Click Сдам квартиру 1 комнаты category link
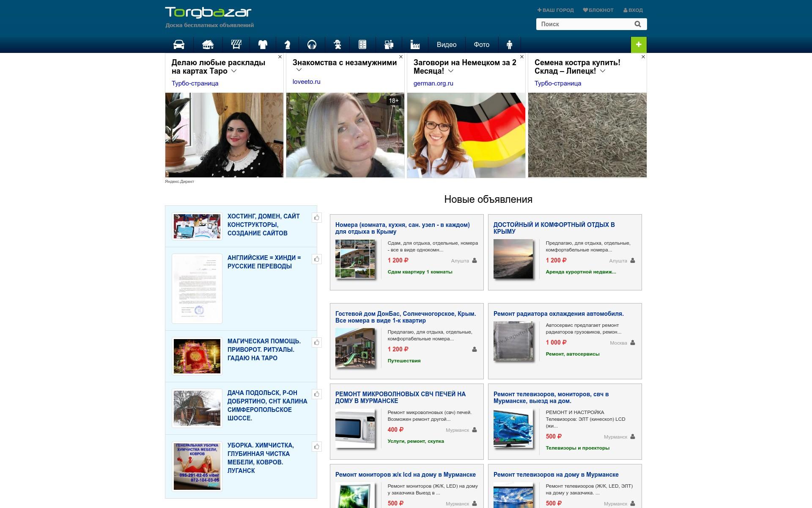 click(420, 272)
